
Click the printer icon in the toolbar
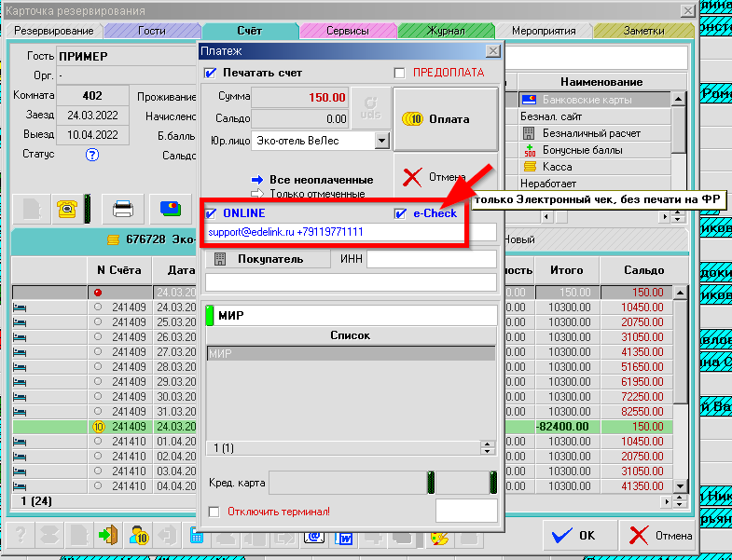(x=123, y=209)
